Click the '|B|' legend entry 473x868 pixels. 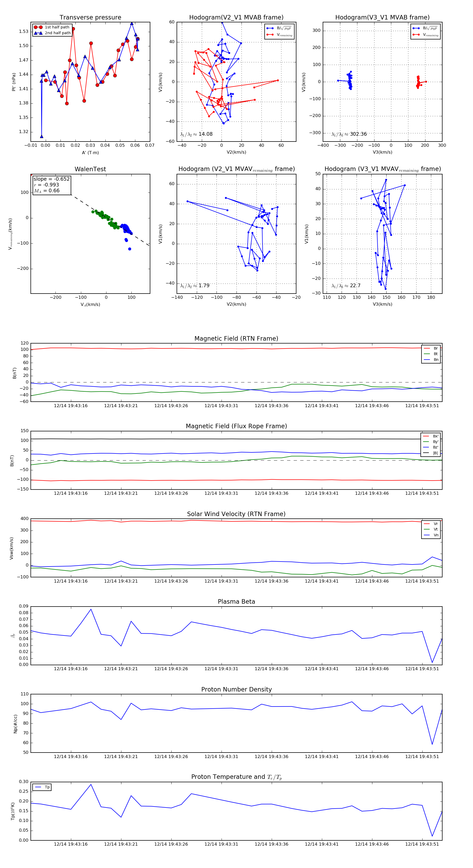pyautogui.click(x=431, y=453)
